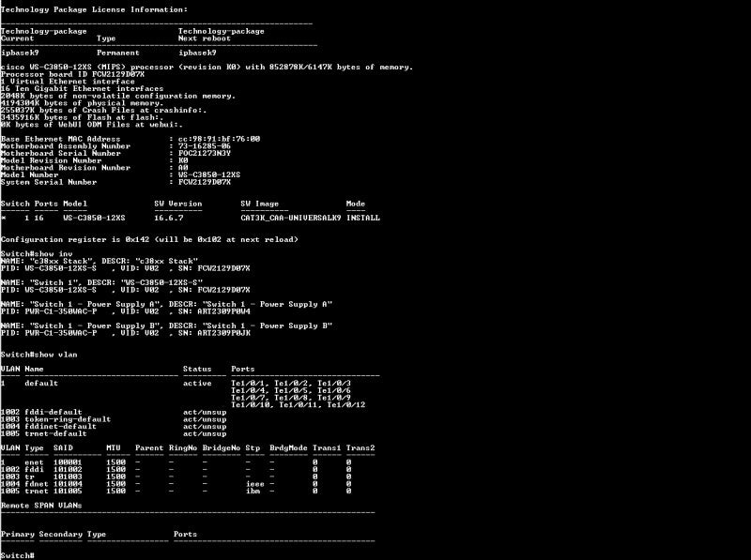751x560 pixels.
Task: Click '0K bytes of WebUI ODM Files' line
Action: 91,125
